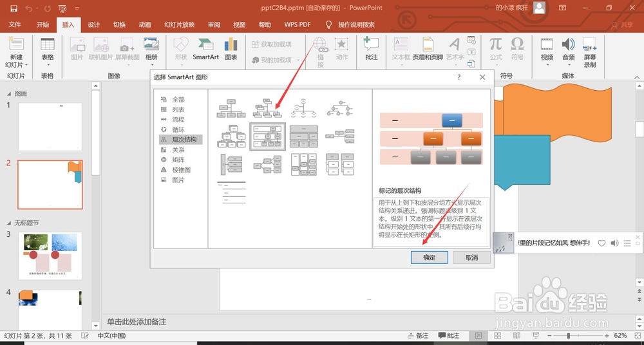Select the 流程 category
The width and height of the screenshot is (644, 345).
[x=180, y=120]
